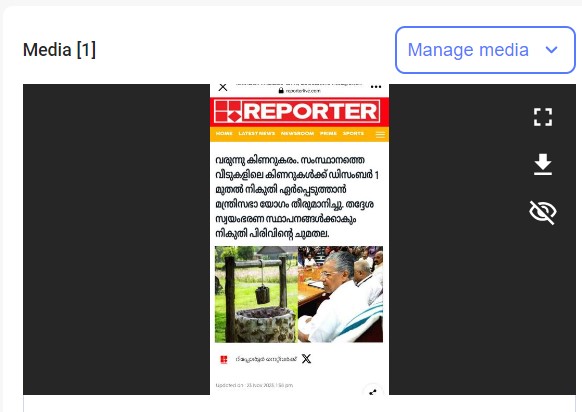Download the media image

click(543, 164)
